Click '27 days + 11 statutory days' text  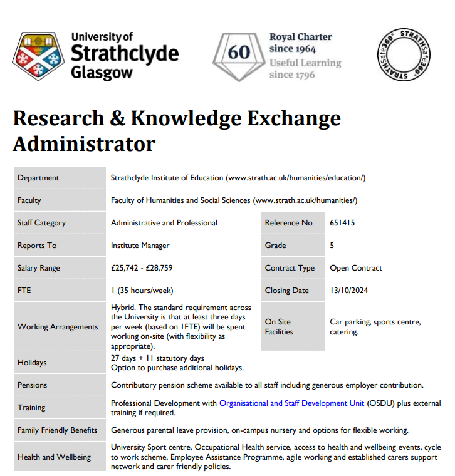157,358
